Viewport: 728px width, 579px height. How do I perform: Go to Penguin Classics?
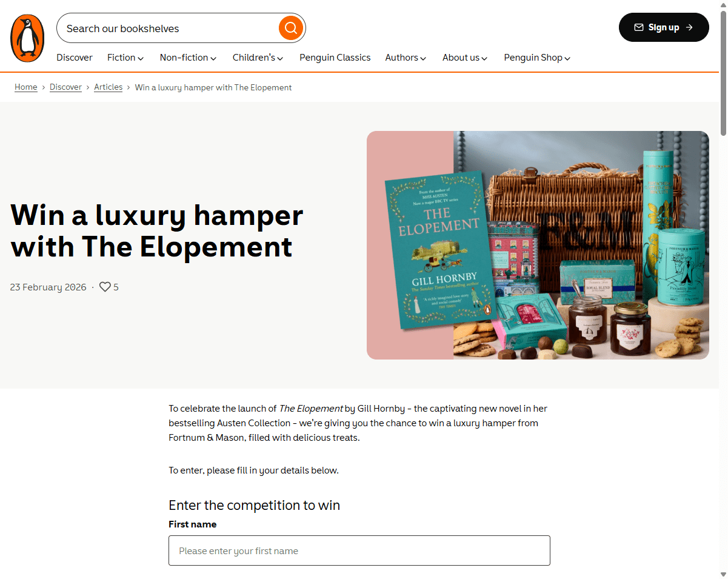335,58
